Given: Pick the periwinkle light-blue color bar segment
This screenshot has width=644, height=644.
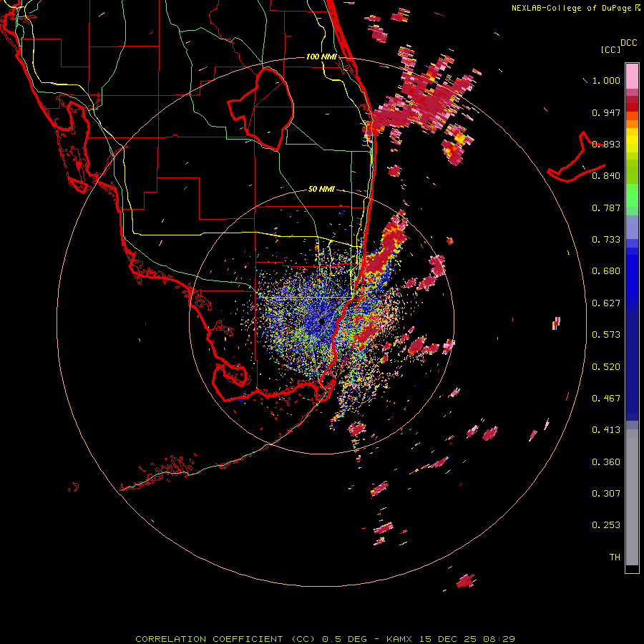Looking at the screenshot, I should click(632, 228).
